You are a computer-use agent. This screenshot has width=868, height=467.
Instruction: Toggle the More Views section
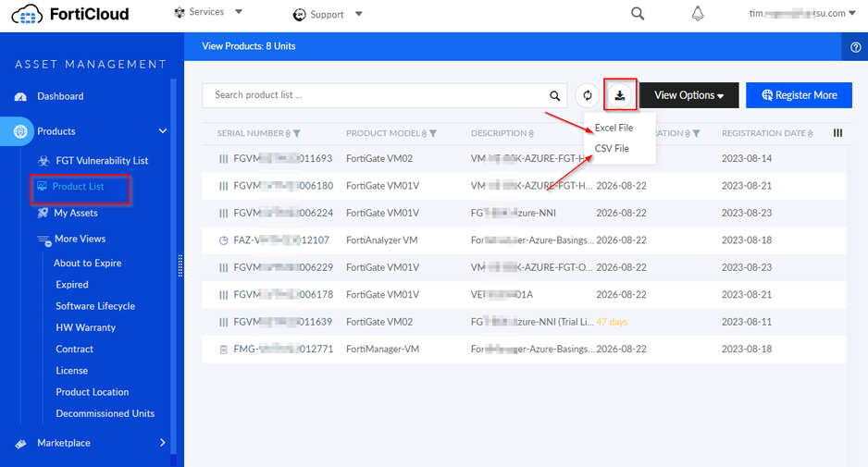point(80,239)
